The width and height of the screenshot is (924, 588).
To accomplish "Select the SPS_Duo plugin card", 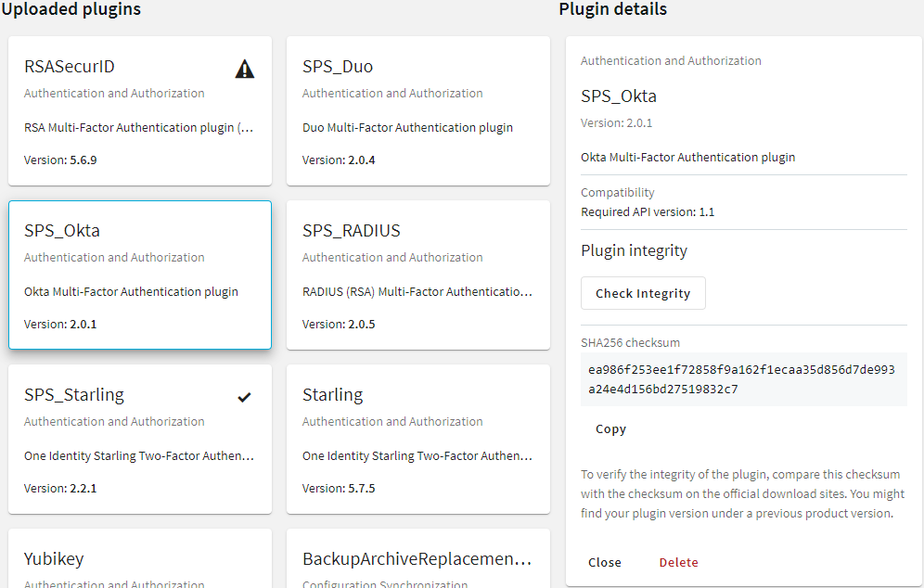I will [418, 110].
